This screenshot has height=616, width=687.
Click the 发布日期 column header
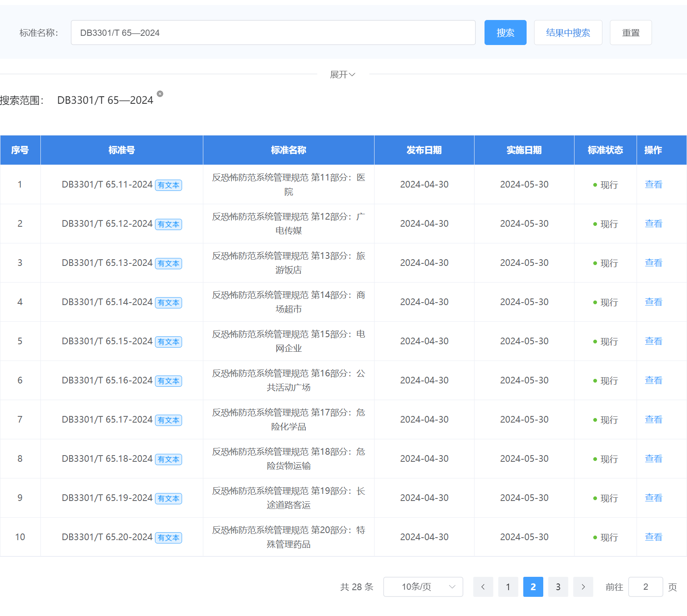tap(424, 150)
